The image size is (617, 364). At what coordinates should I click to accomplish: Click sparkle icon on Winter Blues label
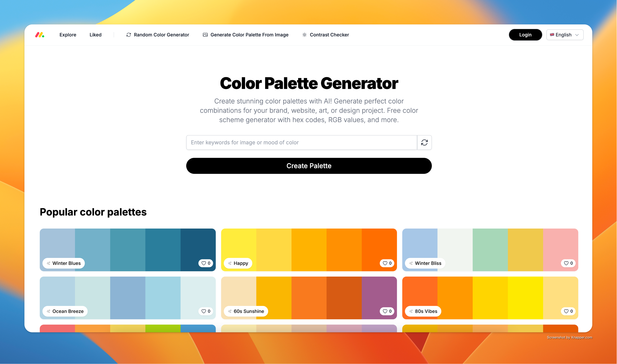click(x=48, y=263)
